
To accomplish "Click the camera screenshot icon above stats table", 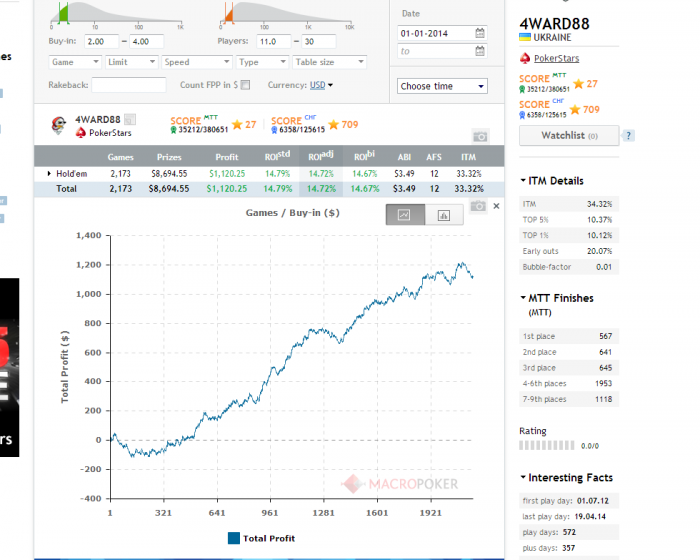I will (480, 136).
